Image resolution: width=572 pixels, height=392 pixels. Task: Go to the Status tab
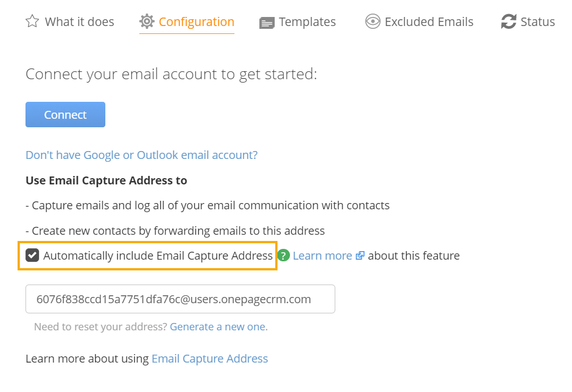(537, 22)
